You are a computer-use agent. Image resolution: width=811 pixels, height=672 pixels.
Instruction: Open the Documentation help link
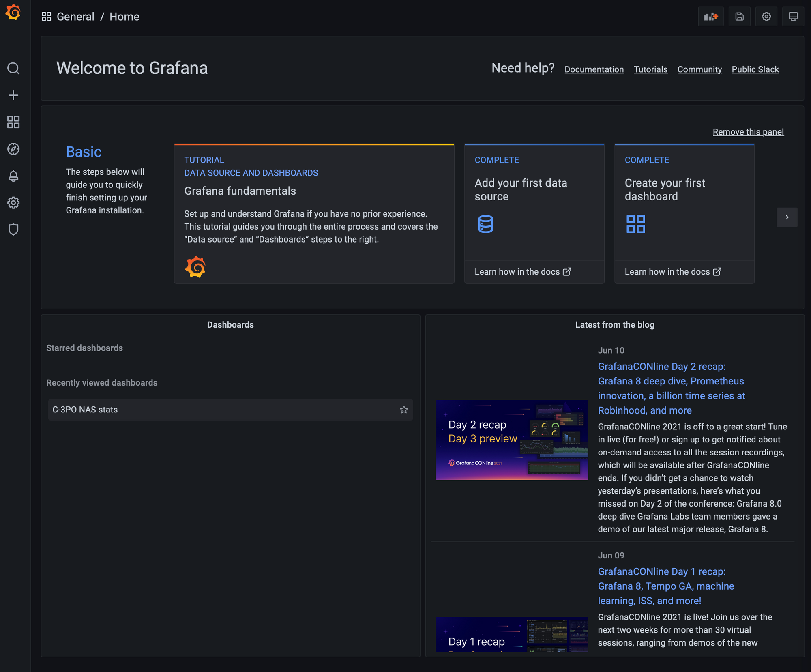[x=594, y=69]
